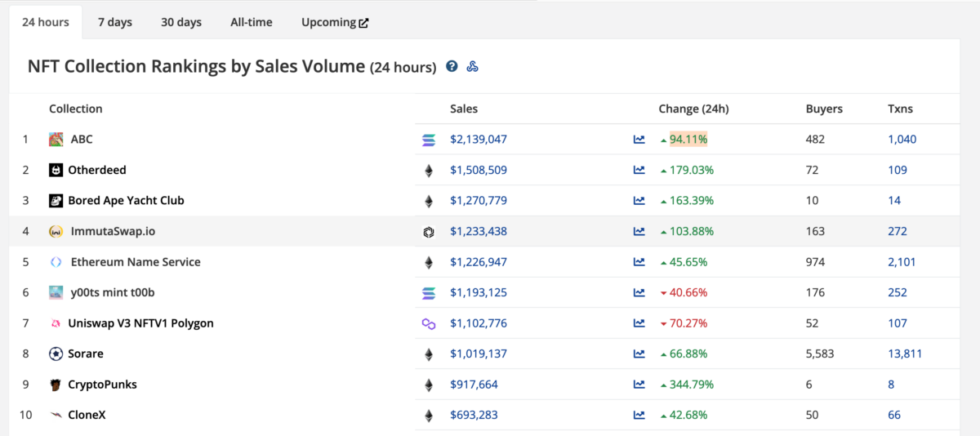Switch to the 7 days tab
Image resolution: width=980 pixels, height=436 pixels.
[x=115, y=22]
